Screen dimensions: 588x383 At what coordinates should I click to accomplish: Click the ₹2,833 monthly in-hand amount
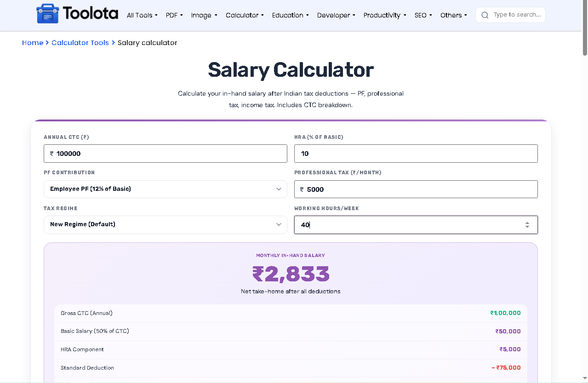pos(291,274)
